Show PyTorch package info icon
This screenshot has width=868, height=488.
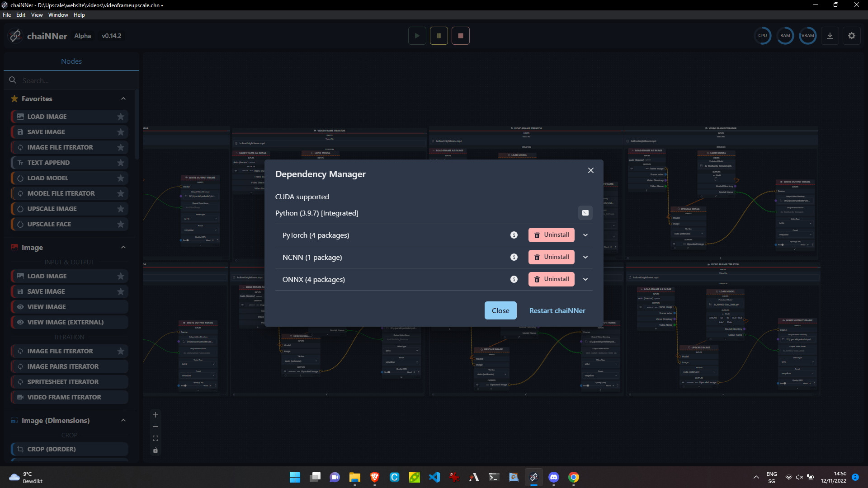[x=514, y=235]
